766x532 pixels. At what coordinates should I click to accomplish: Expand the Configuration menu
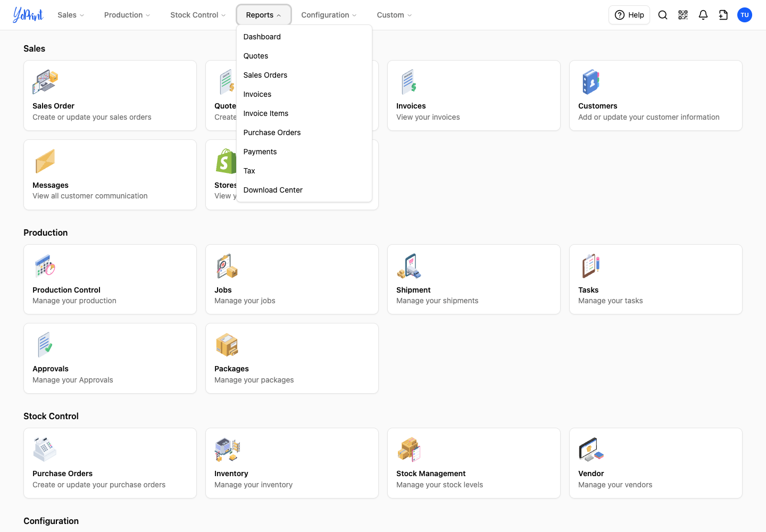pos(329,15)
